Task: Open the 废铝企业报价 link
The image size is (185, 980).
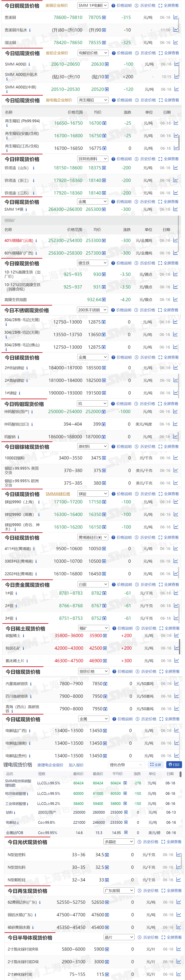Action: [x=57, y=53]
